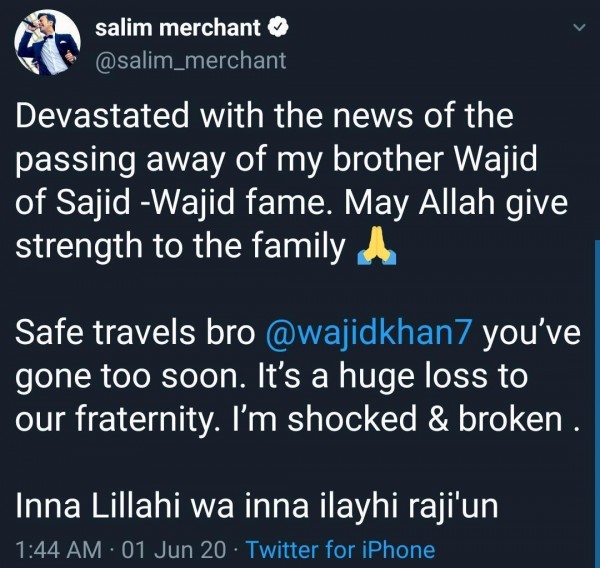600x568 pixels.
Task: Click the 1:44 AM timestamp
Action: point(59,550)
